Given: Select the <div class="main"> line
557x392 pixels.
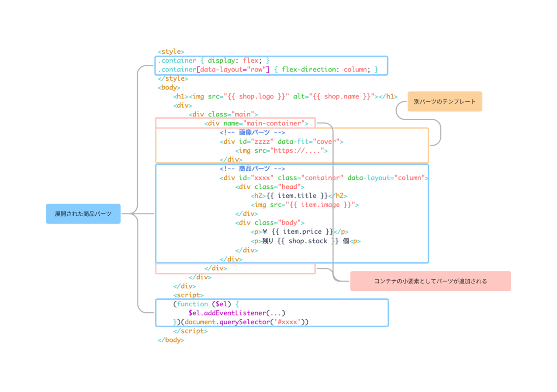Looking at the screenshot, I should [224, 114].
